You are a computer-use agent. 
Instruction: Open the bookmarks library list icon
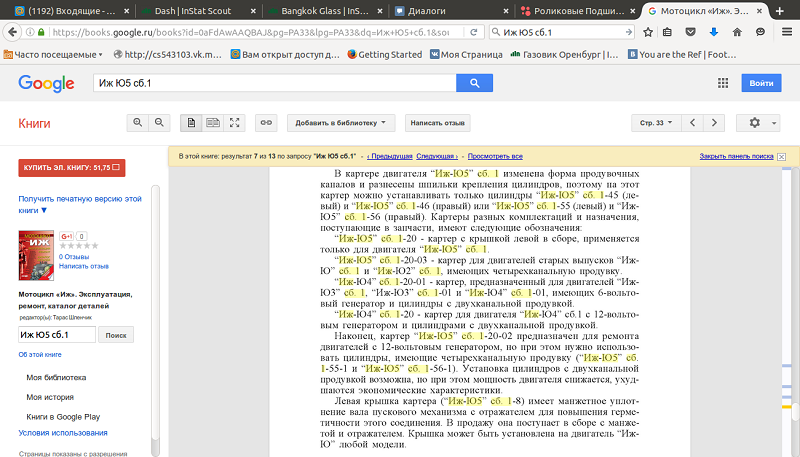pos(667,32)
